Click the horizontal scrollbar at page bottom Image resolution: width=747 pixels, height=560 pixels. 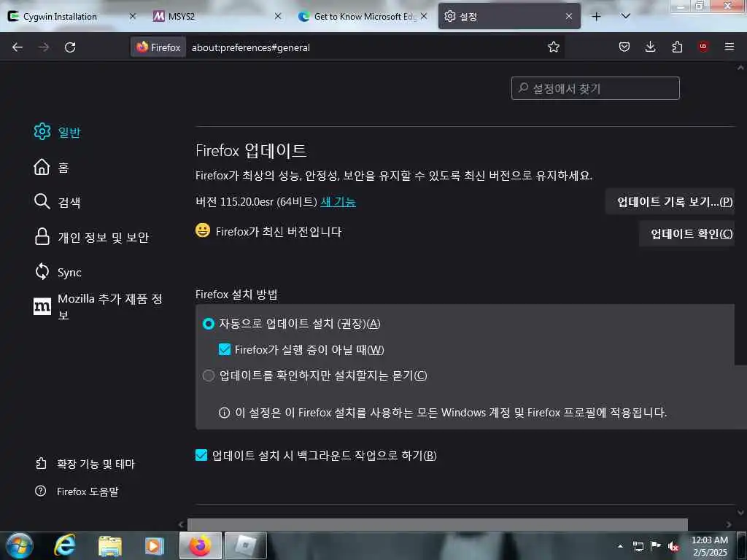coord(438,524)
